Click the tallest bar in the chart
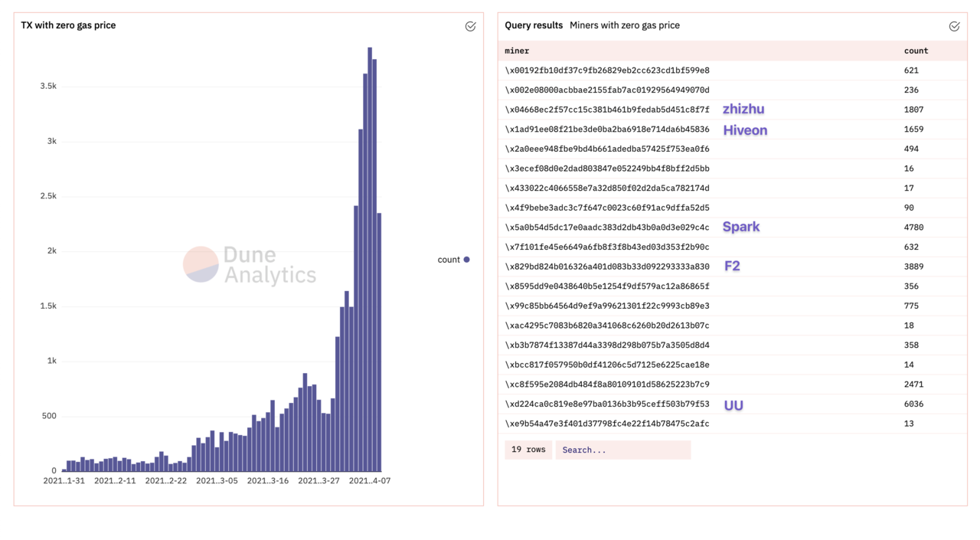Screen dimensions: 980x540 coord(370,260)
